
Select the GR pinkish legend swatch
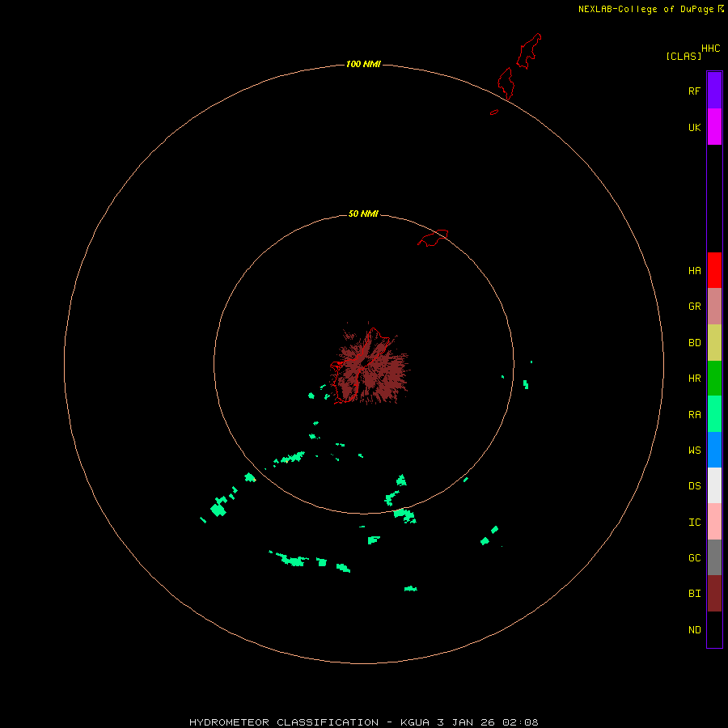(x=714, y=307)
